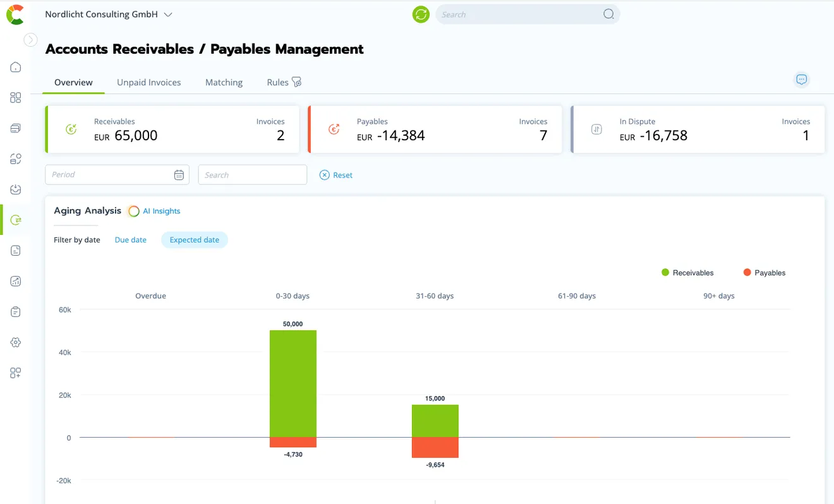834x504 pixels.
Task: Open the reports chart icon in sidebar
Action: (x=16, y=281)
